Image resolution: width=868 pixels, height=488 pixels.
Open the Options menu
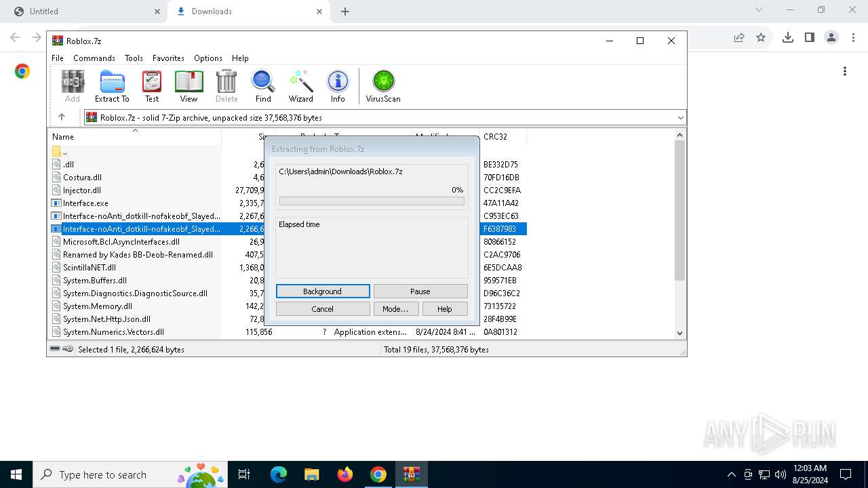click(208, 58)
